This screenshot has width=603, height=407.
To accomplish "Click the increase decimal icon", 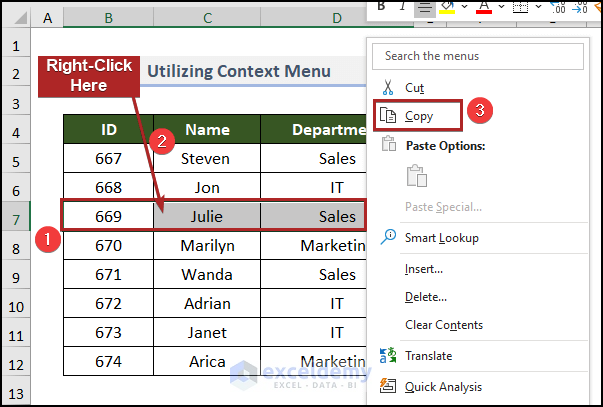I will click(x=558, y=7).
